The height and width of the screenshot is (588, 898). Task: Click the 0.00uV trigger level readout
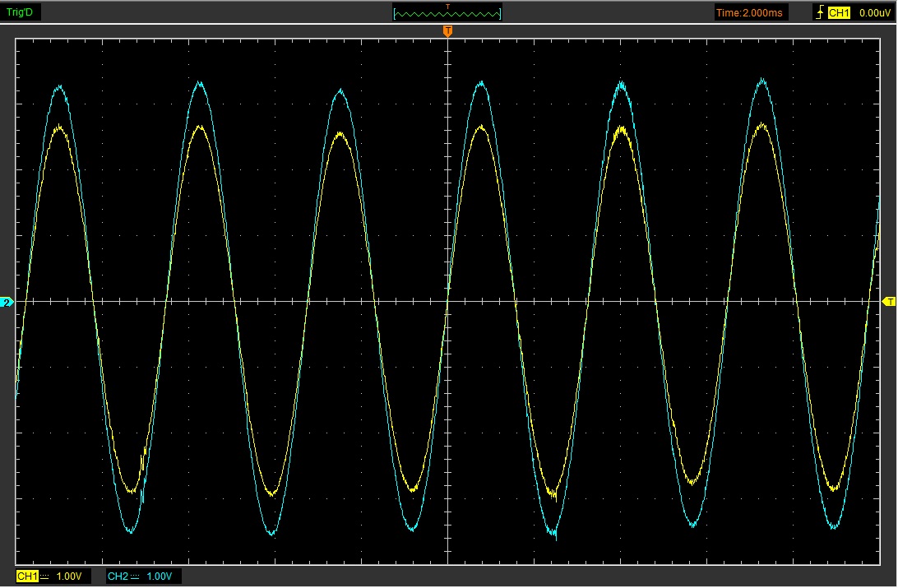tap(872, 12)
